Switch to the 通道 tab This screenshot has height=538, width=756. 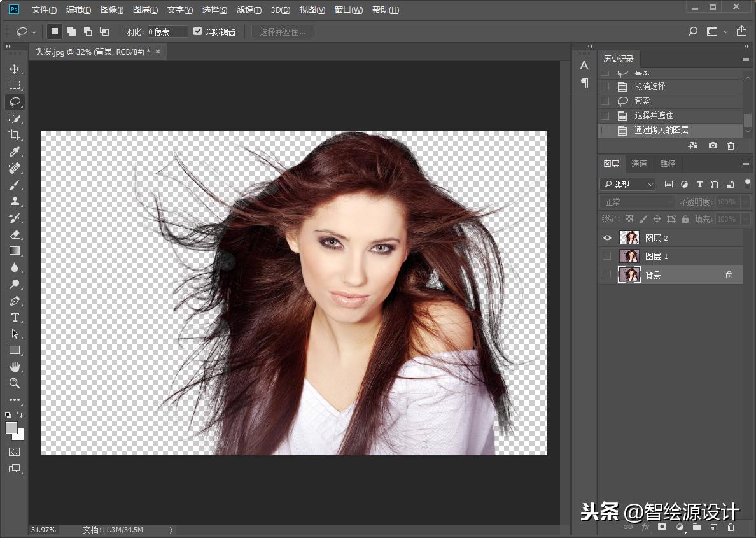click(x=639, y=164)
